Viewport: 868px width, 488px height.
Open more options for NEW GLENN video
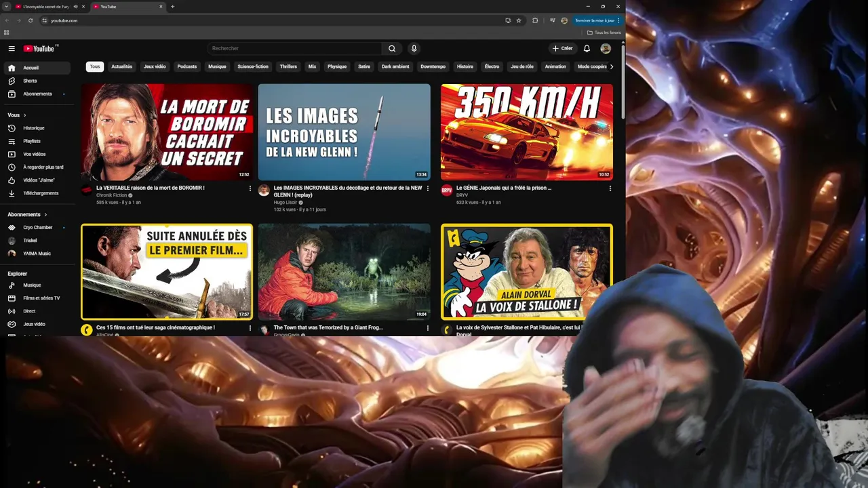point(427,188)
